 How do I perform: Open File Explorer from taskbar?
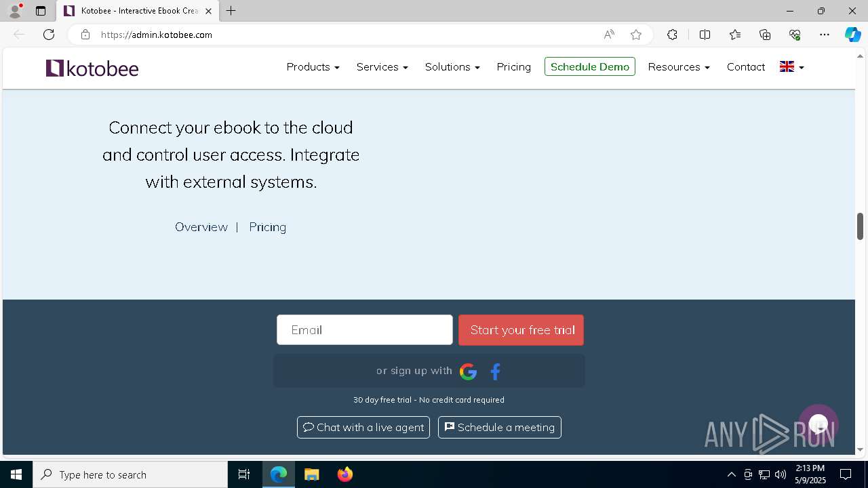tap(312, 474)
